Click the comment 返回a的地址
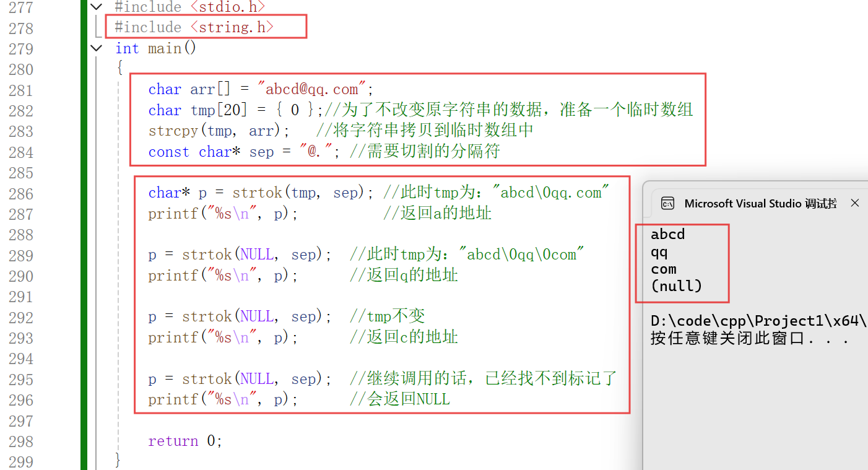This screenshot has height=470, width=868. 437,214
